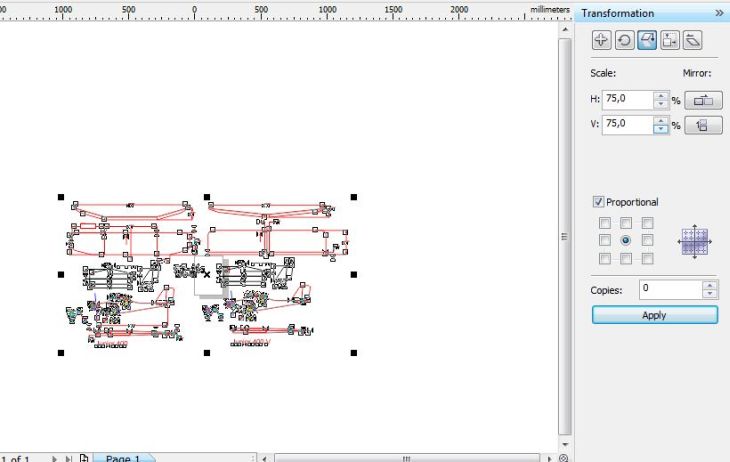Decrease the Copies count
Viewport: 730px width, 462px height.
click(710, 294)
